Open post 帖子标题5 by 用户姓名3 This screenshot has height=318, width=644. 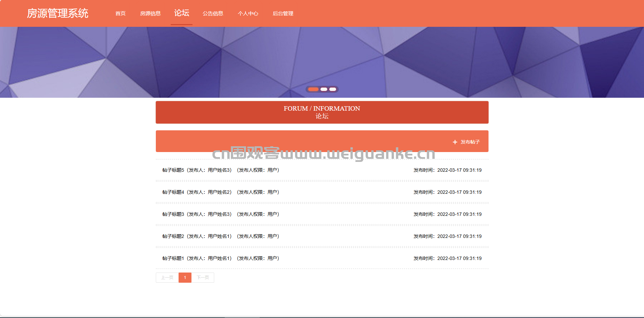tap(221, 170)
